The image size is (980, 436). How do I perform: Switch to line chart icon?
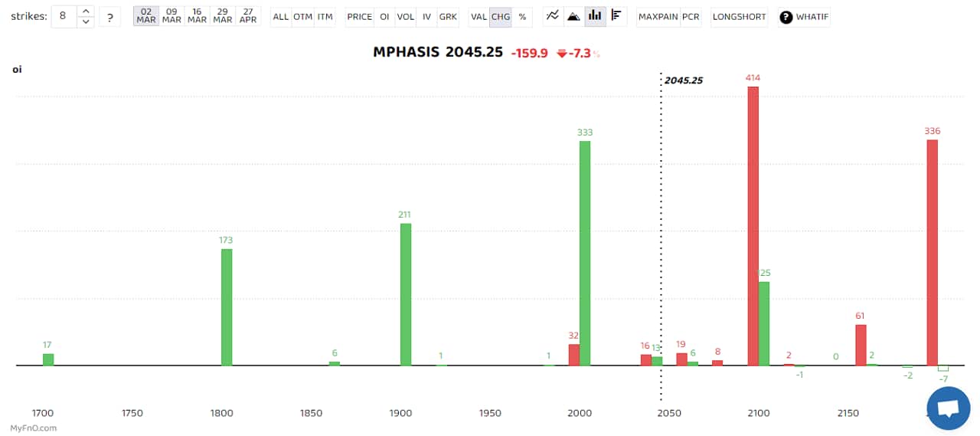click(553, 16)
